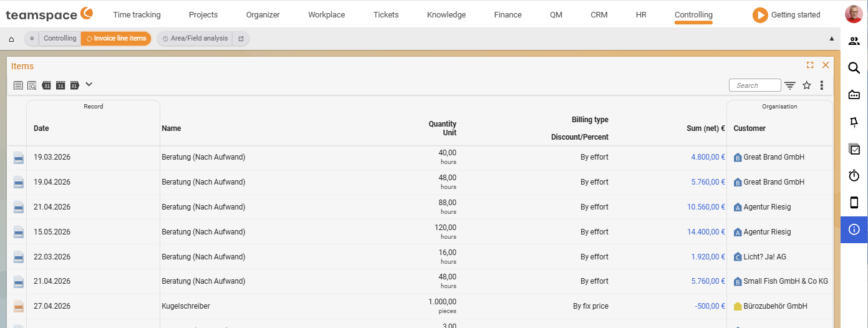
Task: Open the filter settings icon
Action: [790, 85]
